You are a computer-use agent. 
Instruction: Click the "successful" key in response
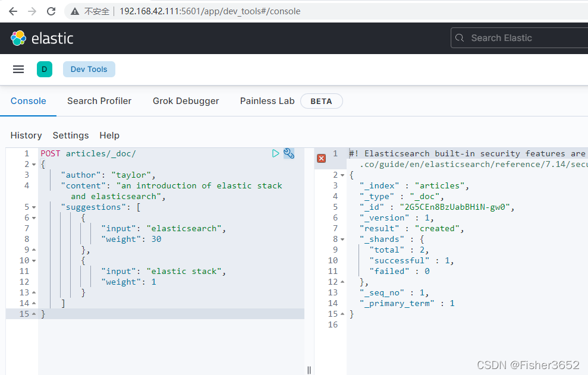pos(400,260)
